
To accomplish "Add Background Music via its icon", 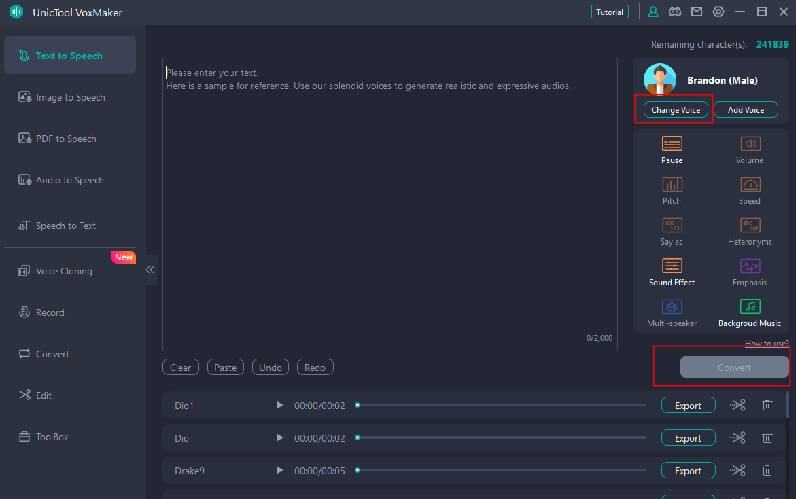I will [750, 307].
